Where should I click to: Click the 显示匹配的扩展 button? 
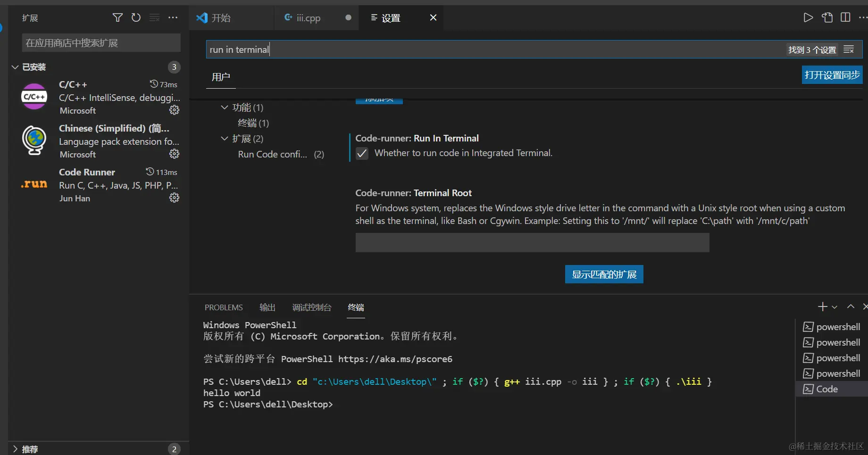pos(604,274)
